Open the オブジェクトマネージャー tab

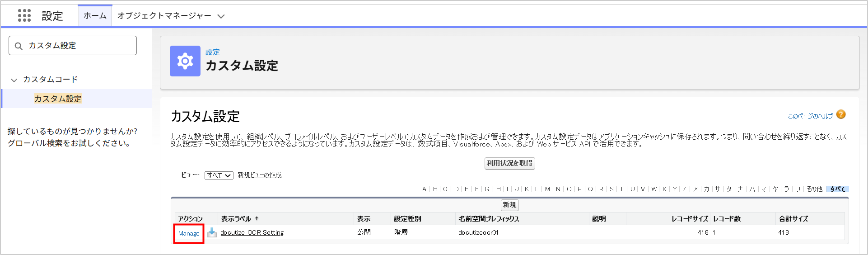(164, 16)
